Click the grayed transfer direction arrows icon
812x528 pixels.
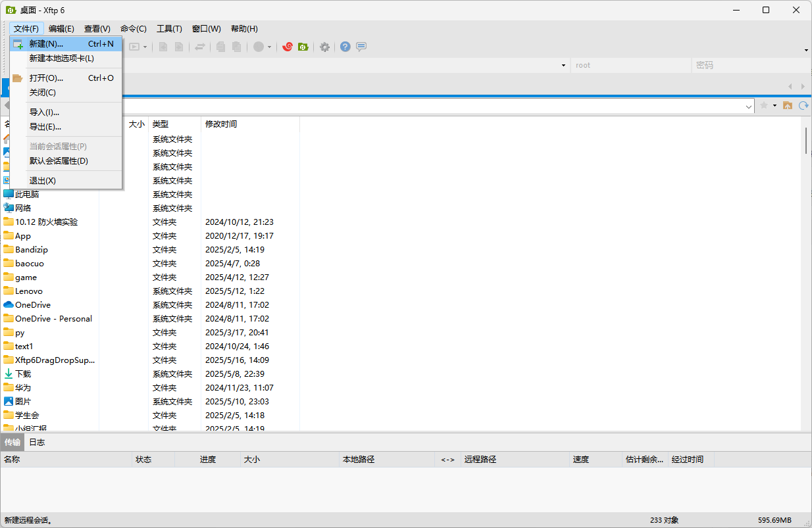200,47
